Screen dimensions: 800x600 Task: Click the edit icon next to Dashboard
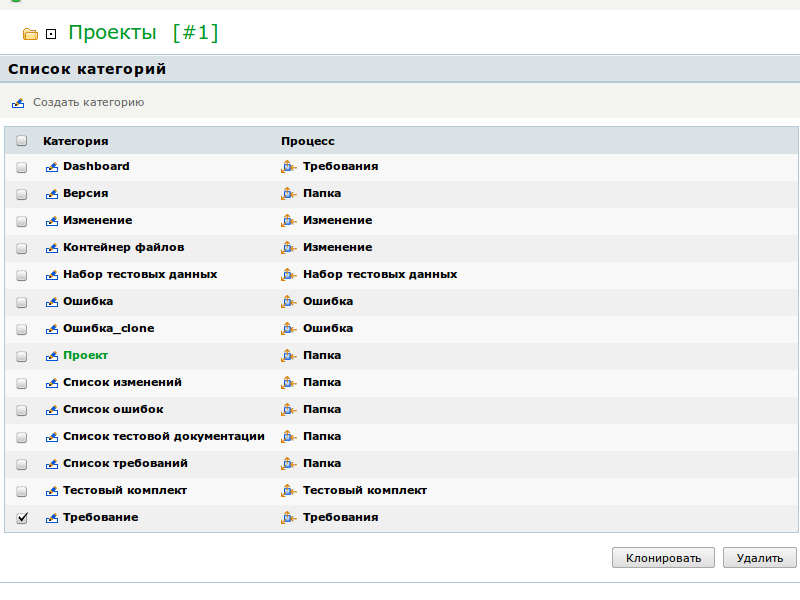[x=52, y=167]
